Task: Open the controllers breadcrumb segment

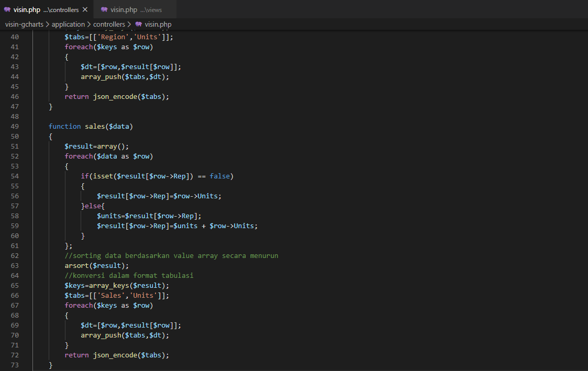Action: [x=109, y=25]
